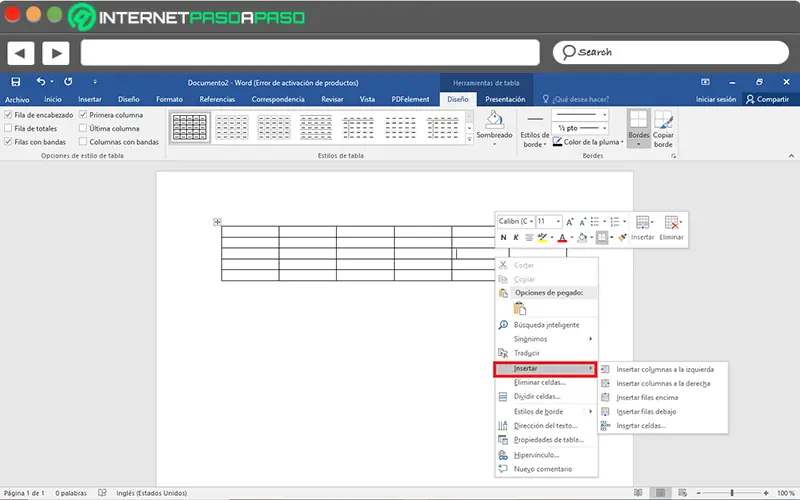Expand the Color de la pluma dropdown
800x500 pixels.
point(622,142)
